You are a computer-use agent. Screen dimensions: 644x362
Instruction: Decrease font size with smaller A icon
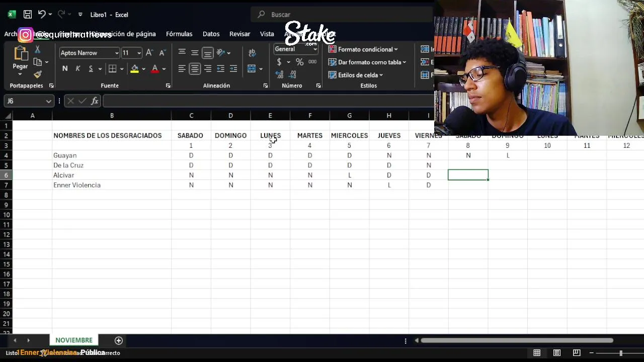point(163,53)
